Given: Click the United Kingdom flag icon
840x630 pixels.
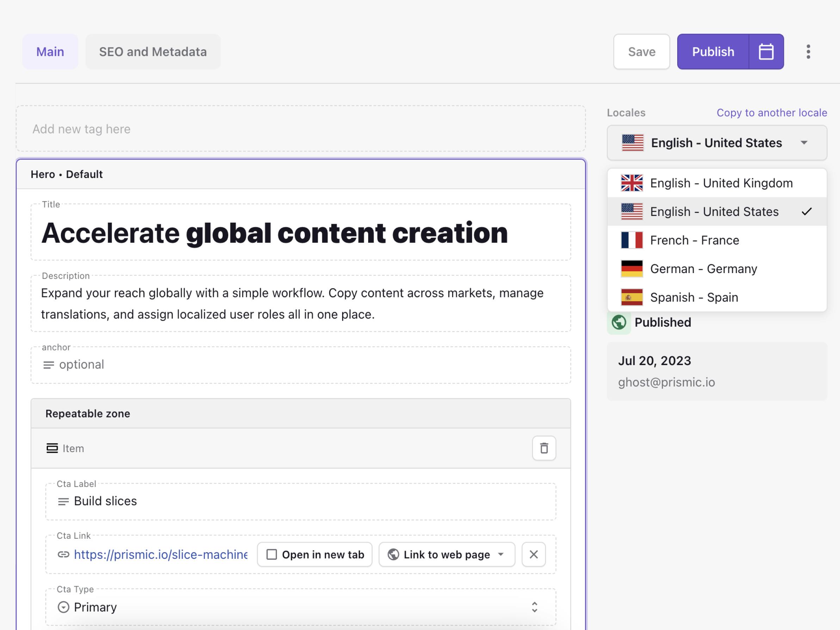Looking at the screenshot, I should [631, 183].
